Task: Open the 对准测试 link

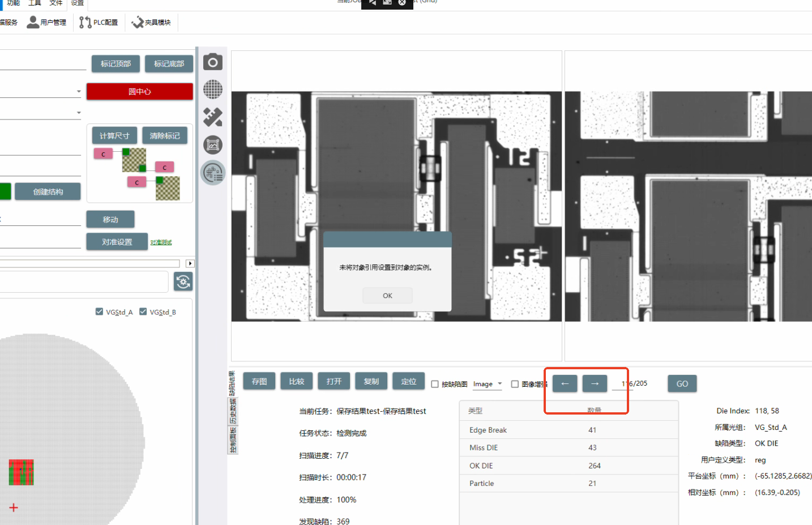Action: [x=161, y=242]
